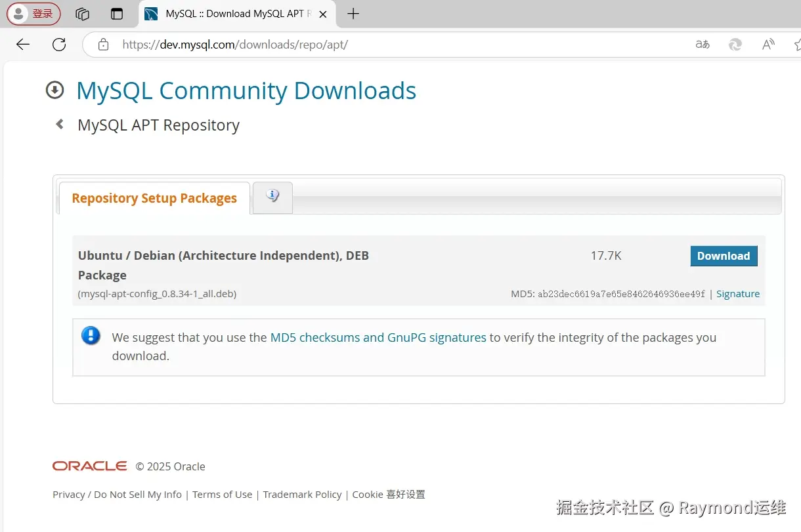
Task: Click the MySQL APT Repository subtitle
Action: 158,125
